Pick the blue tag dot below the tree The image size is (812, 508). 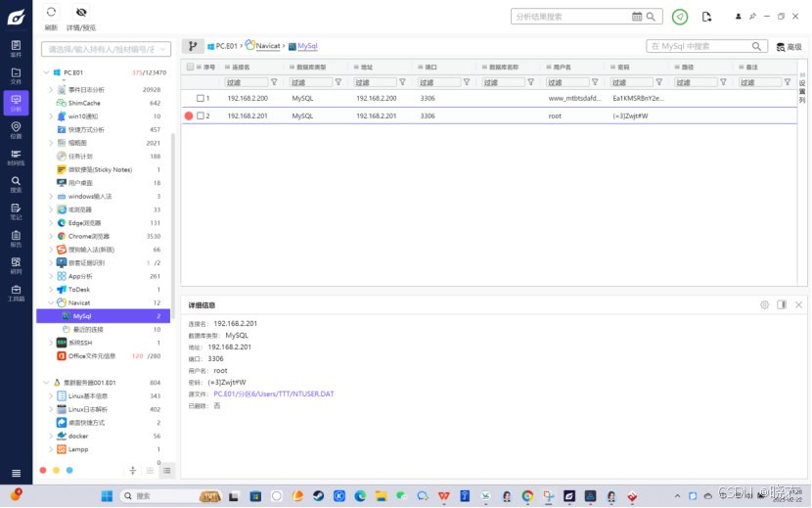tap(69, 471)
